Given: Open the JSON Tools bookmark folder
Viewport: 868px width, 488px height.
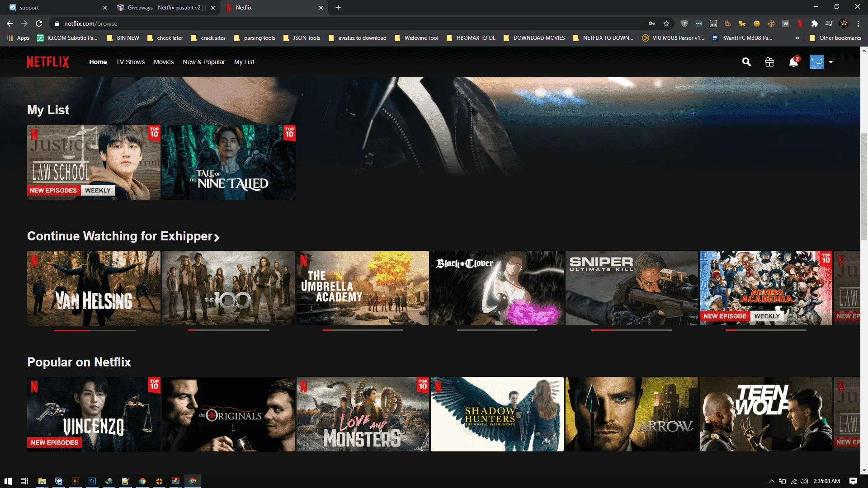Looking at the screenshot, I should (302, 38).
